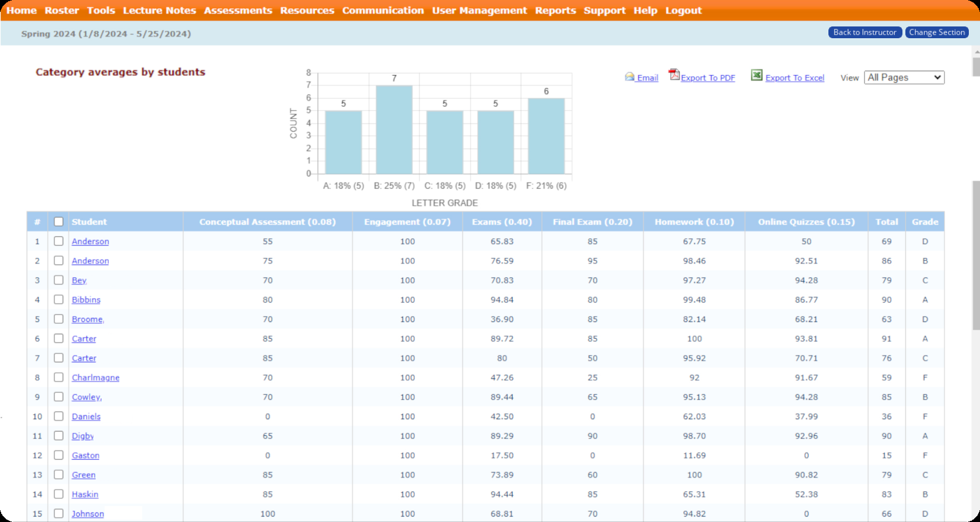Tick the checkbox for student Bibbins
Image resolution: width=980 pixels, height=522 pixels.
point(59,300)
